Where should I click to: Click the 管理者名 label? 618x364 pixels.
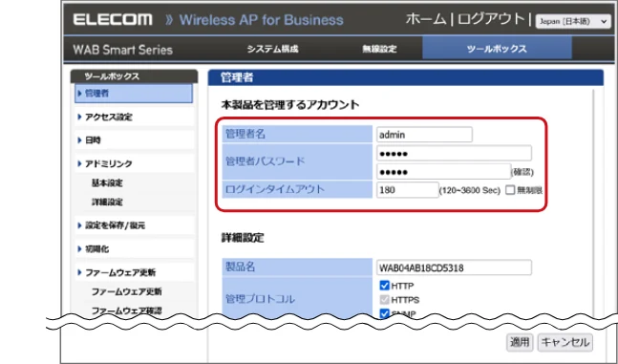pos(245,134)
